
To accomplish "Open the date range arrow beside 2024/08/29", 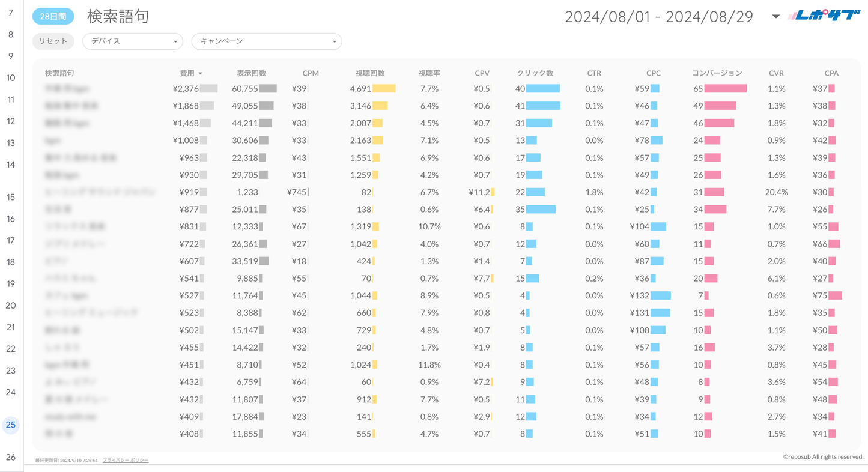I will 775,16.
